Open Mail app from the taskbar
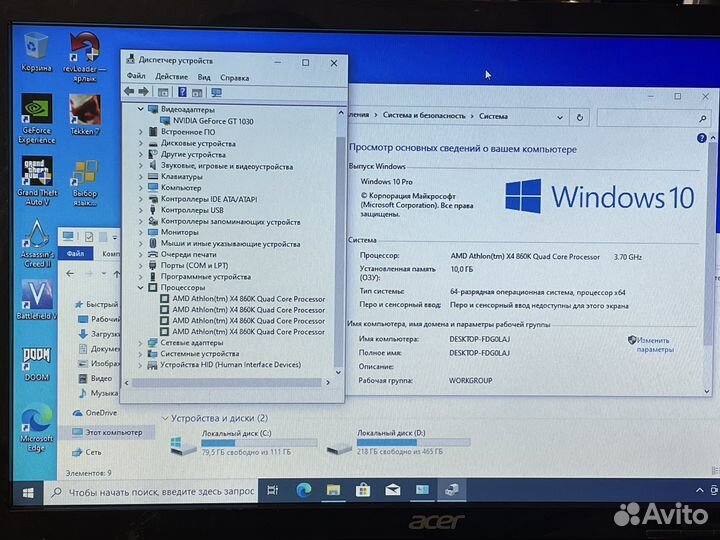 click(393, 490)
